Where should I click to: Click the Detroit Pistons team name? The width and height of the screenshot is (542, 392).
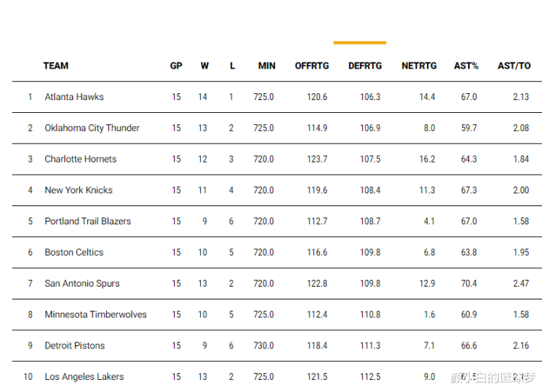75,346
